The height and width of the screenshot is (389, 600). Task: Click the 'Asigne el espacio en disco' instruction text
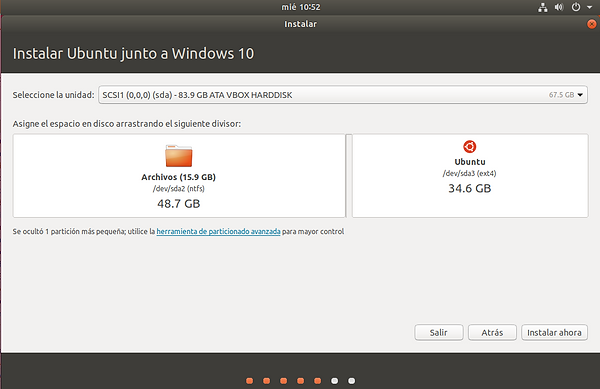coord(127,124)
